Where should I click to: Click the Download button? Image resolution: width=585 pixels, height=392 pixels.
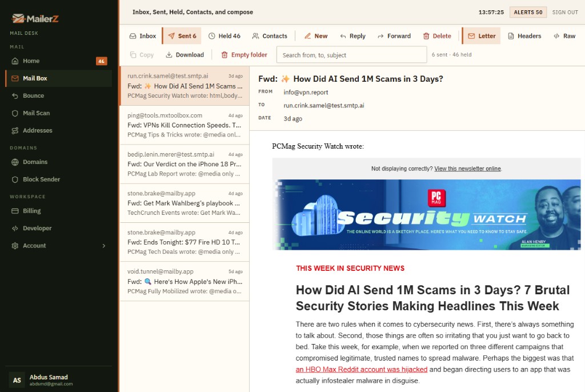pos(185,55)
